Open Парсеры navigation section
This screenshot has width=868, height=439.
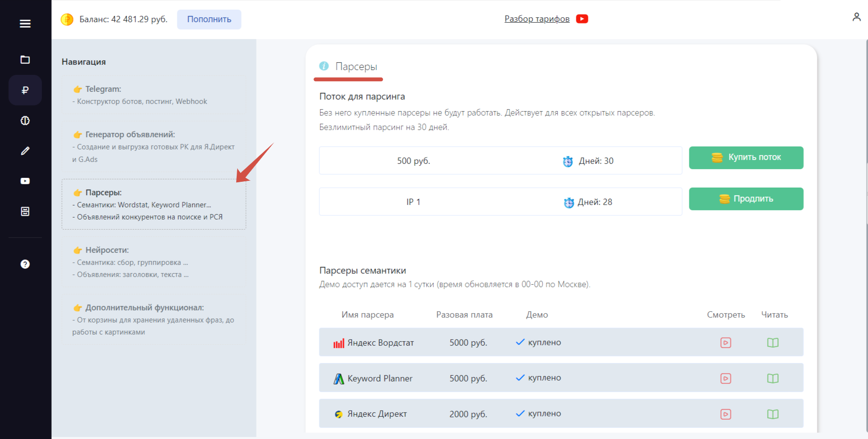pos(154,204)
